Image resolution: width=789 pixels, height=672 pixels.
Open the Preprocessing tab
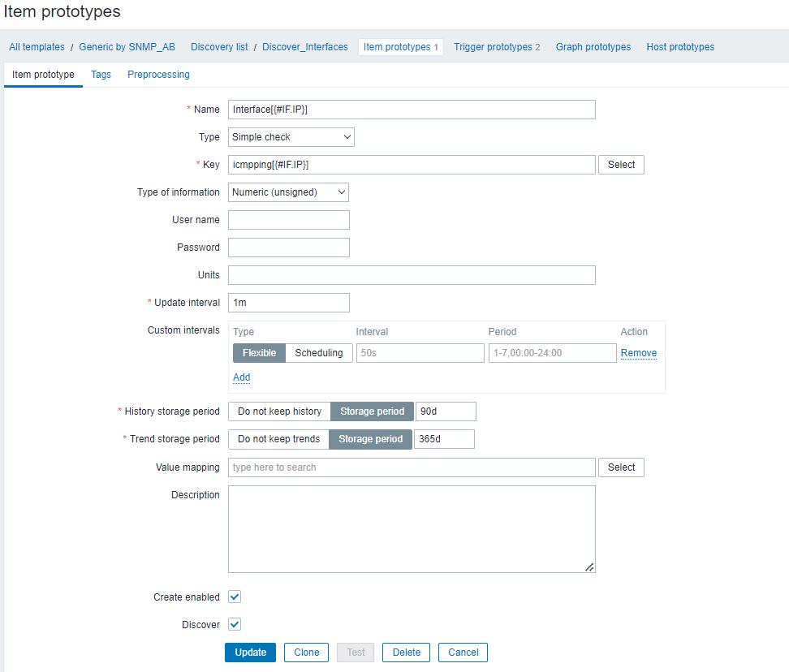(x=158, y=75)
